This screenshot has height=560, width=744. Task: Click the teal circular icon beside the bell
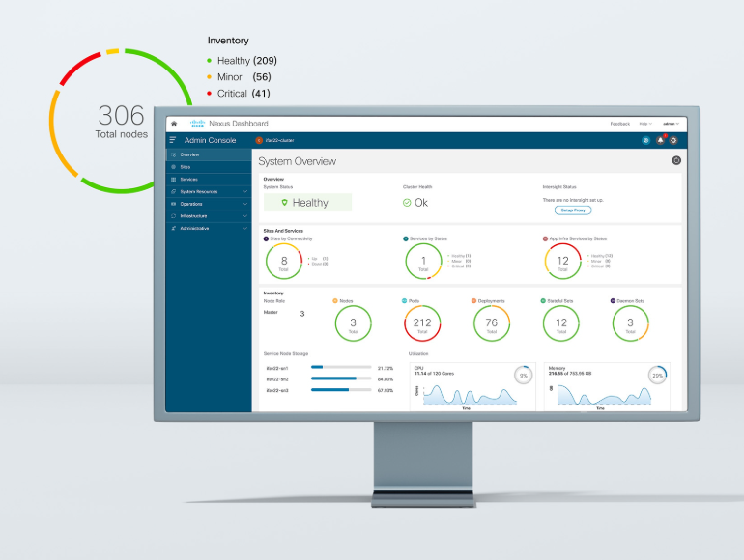tap(645, 140)
